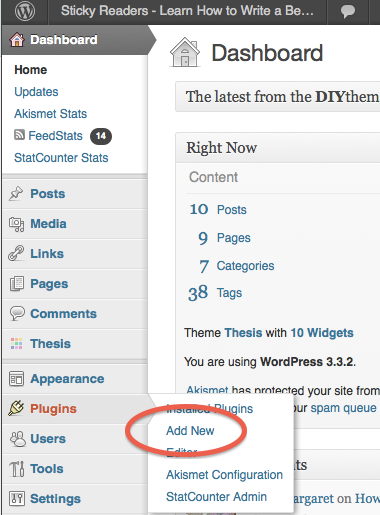The width and height of the screenshot is (380, 515).
Task: Open the Tags link in Right Now
Action: point(230,293)
